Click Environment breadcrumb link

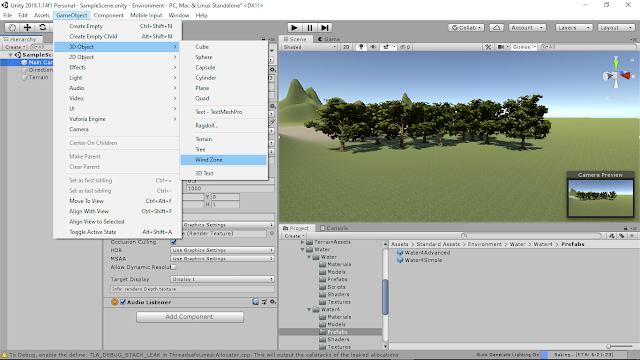point(484,244)
